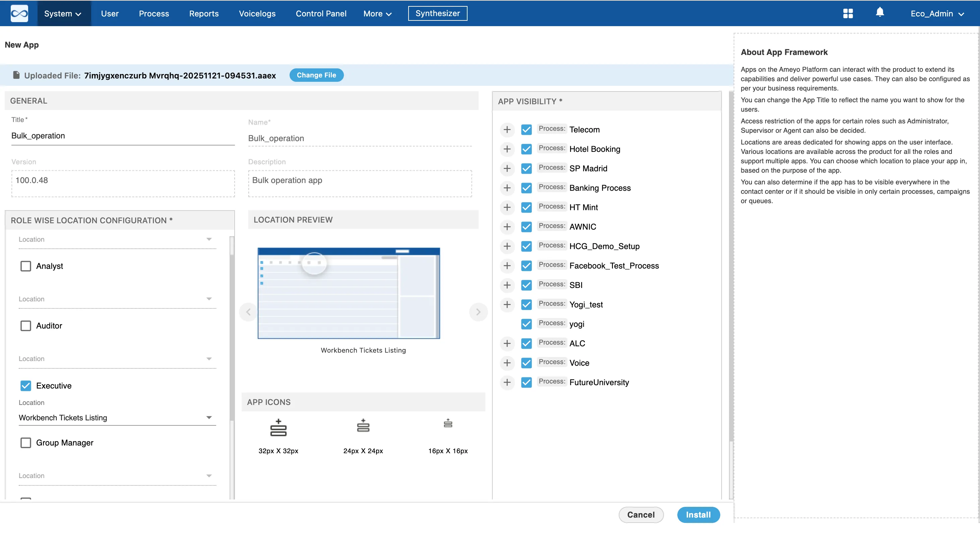Viewport: 980px width, 535px height.
Task: Expand the HT Mint process plus icon
Action: (x=507, y=207)
